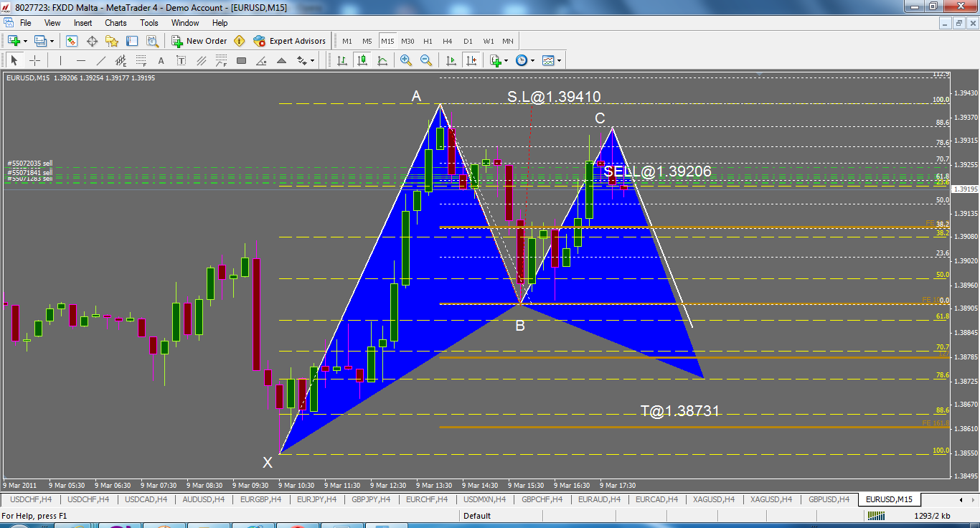Switch to Candlesticks display
The image size is (980, 528).
[x=363, y=60]
